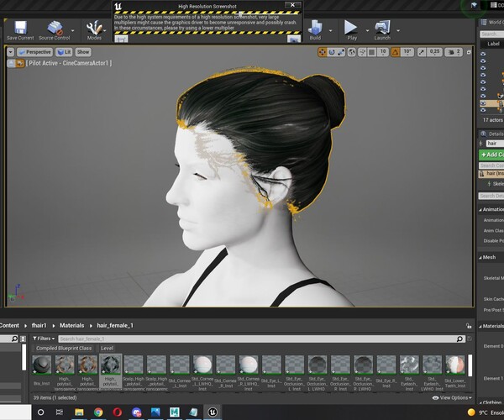Image resolution: width=504 pixels, height=420 pixels.
Task: Navigate to fhair1 breadcrumb folder
Action: click(39, 326)
